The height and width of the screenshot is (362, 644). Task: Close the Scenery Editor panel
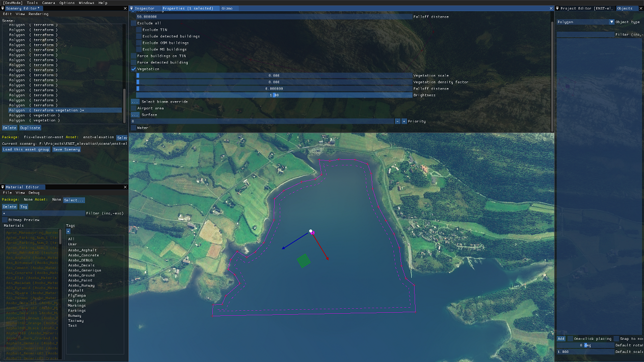125,9
